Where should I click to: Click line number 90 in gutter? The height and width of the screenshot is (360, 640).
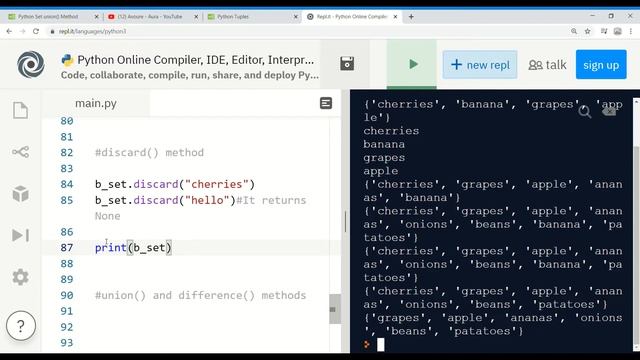coord(67,296)
